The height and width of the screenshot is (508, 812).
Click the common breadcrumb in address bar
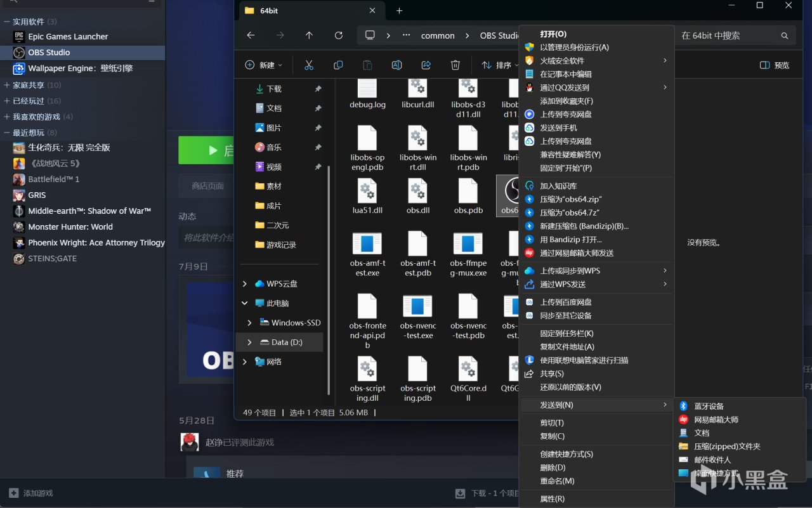[x=438, y=36]
